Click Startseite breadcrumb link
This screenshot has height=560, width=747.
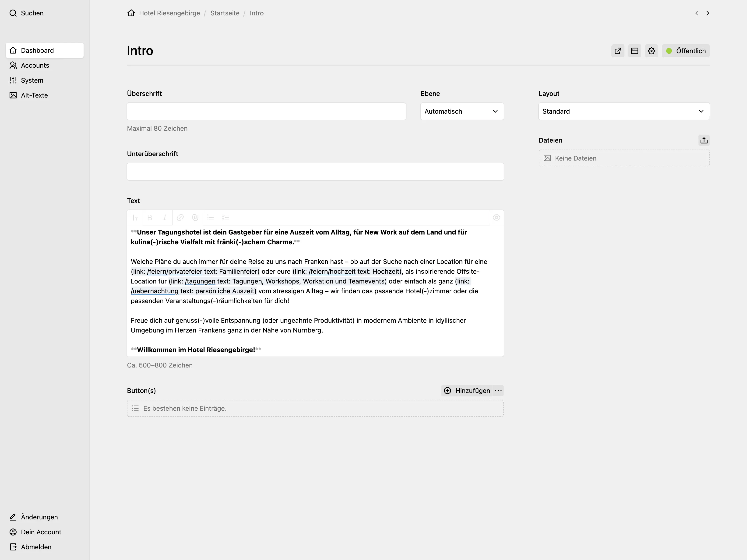[225, 13]
